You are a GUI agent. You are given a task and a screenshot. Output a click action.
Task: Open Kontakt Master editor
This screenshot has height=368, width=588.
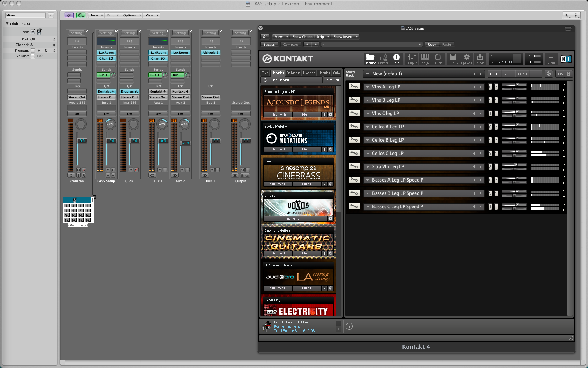coord(383,59)
